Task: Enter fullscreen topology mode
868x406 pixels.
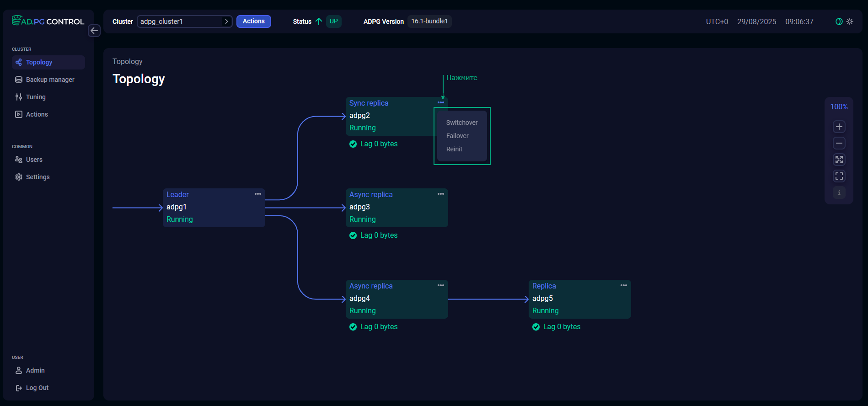Action: click(x=839, y=176)
